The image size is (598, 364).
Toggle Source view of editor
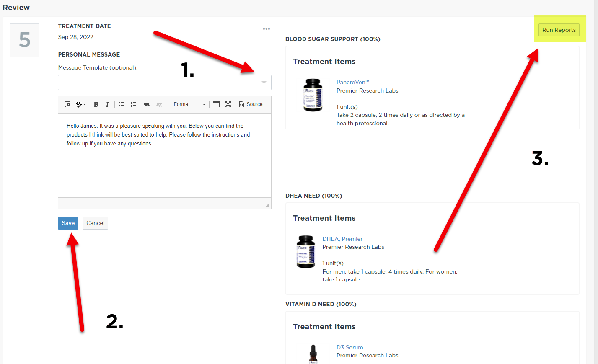pos(251,104)
